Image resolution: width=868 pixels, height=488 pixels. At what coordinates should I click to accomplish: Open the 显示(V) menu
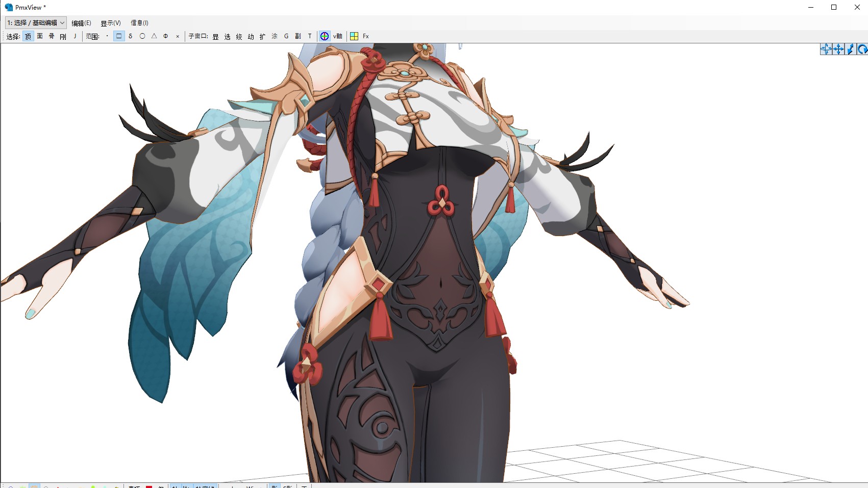coord(110,23)
